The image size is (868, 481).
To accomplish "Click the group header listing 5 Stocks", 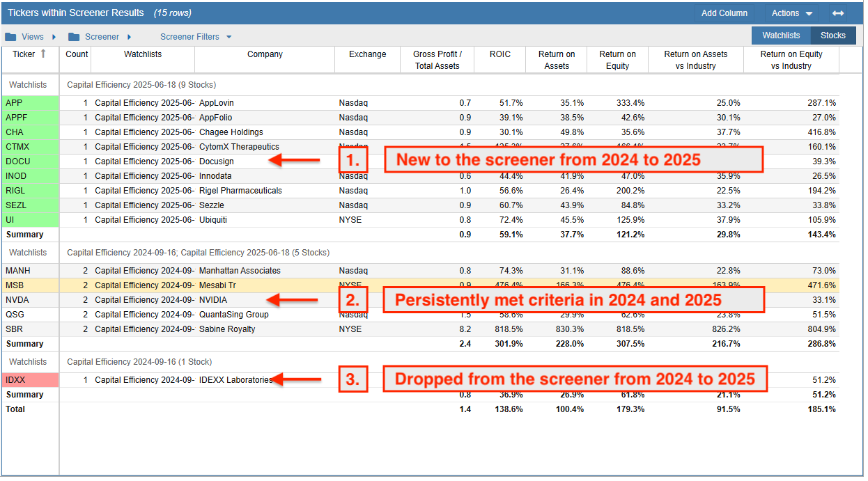I will tap(199, 253).
